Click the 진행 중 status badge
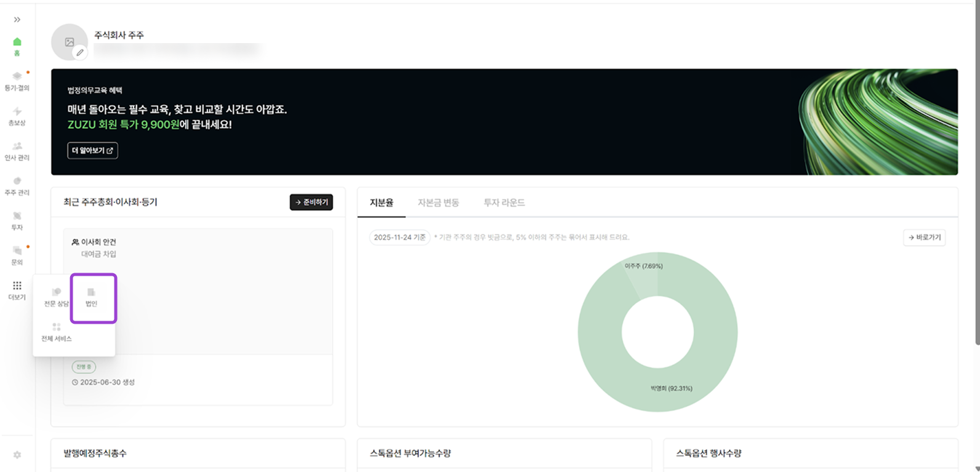The width and height of the screenshot is (980, 472). [84, 367]
